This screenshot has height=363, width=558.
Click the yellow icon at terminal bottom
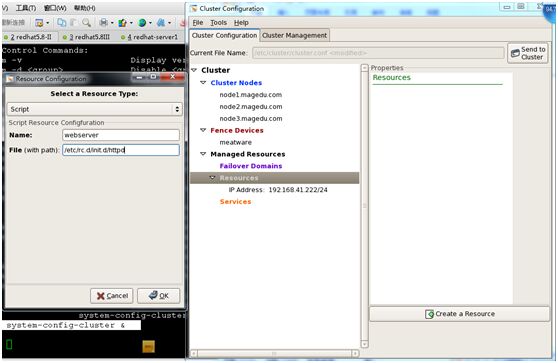(x=148, y=346)
